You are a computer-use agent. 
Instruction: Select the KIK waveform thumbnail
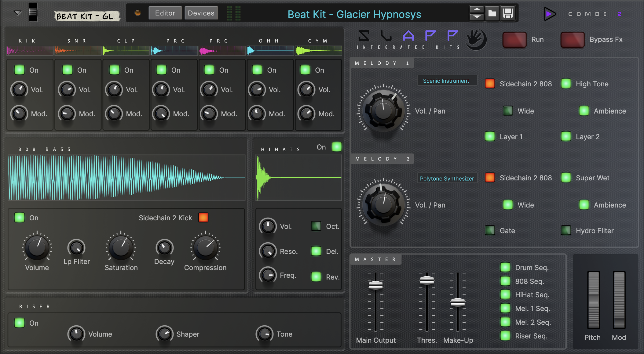click(30, 51)
